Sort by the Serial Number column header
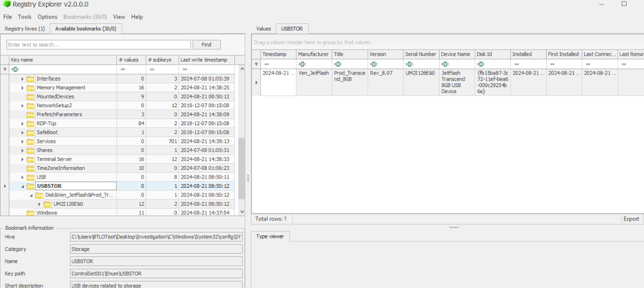Image resolution: width=644 pixels, height=288 pixels. [x=420, y=54]
